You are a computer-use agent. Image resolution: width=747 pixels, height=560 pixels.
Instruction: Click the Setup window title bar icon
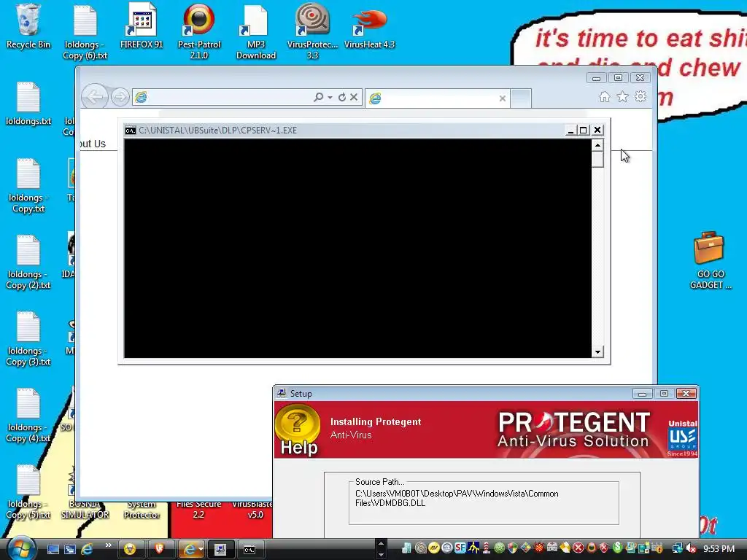pos(282,393)
